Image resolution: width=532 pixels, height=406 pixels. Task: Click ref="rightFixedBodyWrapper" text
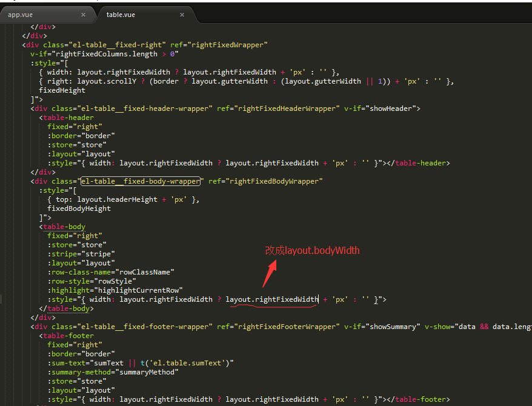click(265, 181)
